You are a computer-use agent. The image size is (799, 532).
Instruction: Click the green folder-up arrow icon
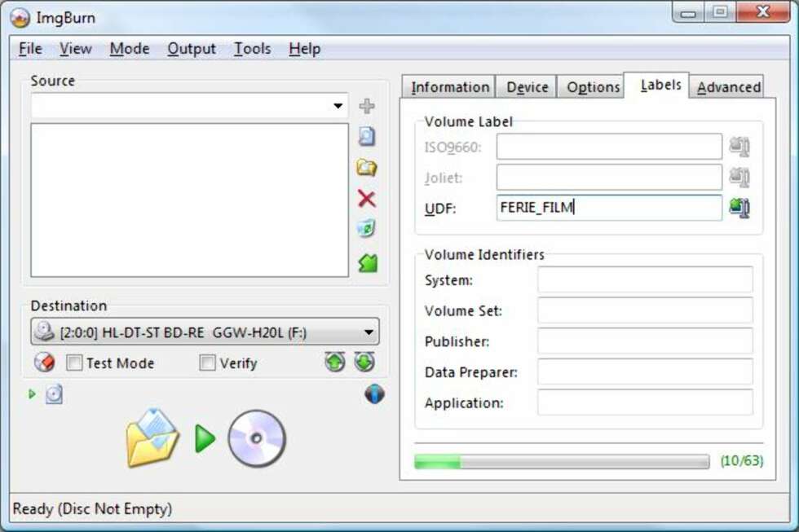point(368,262)
